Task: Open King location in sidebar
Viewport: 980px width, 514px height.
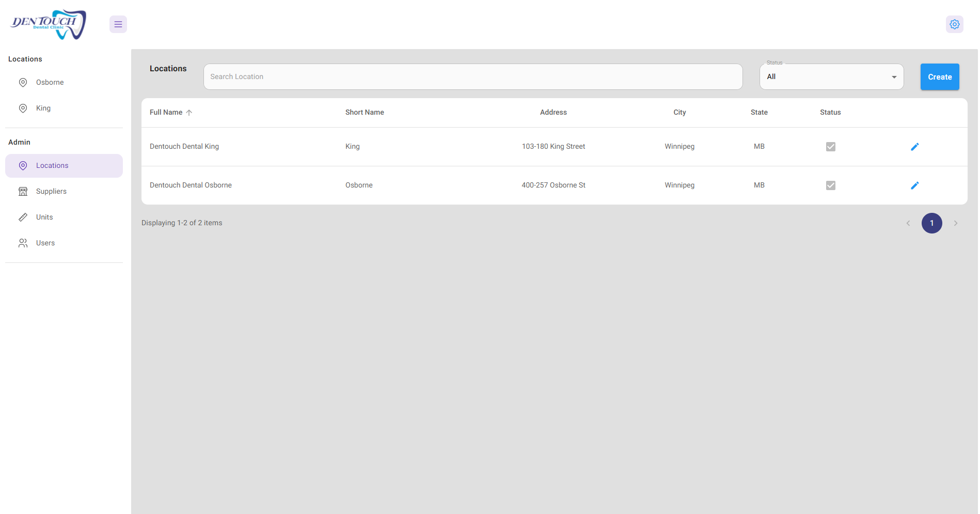Action: coord(64,108)
